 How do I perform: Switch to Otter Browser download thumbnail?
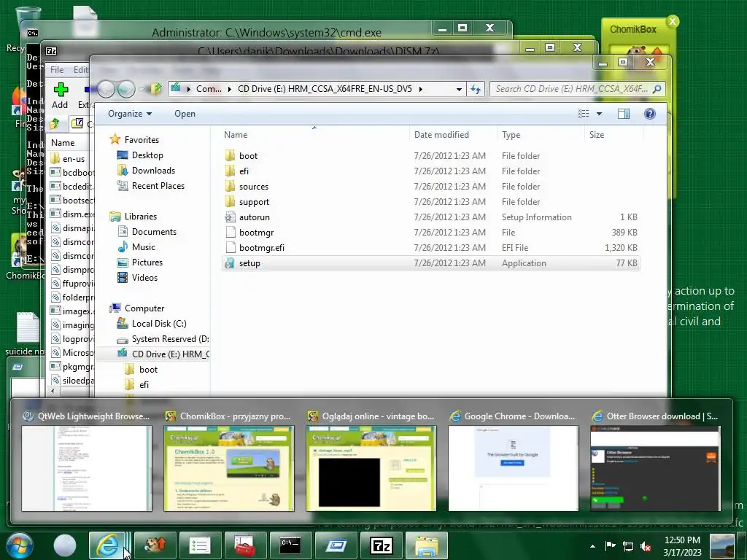tap(656, 461)
